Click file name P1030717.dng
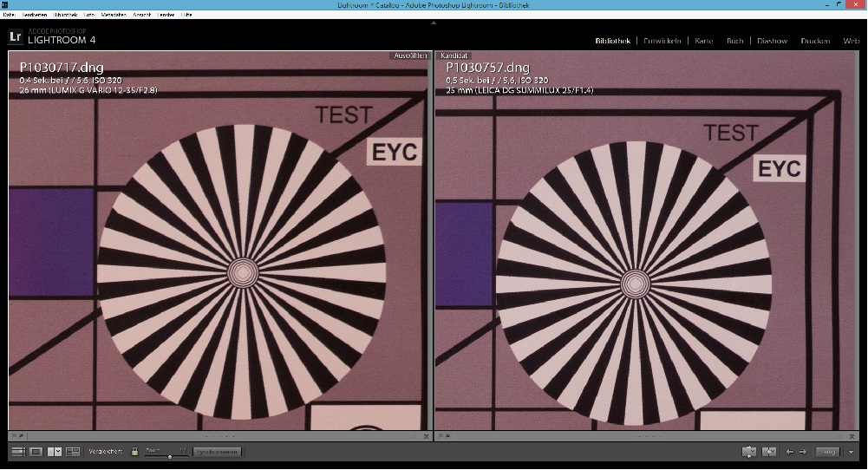Image resolution: width=868 pixels, height=470 pixels. click(x=62, y=68)
